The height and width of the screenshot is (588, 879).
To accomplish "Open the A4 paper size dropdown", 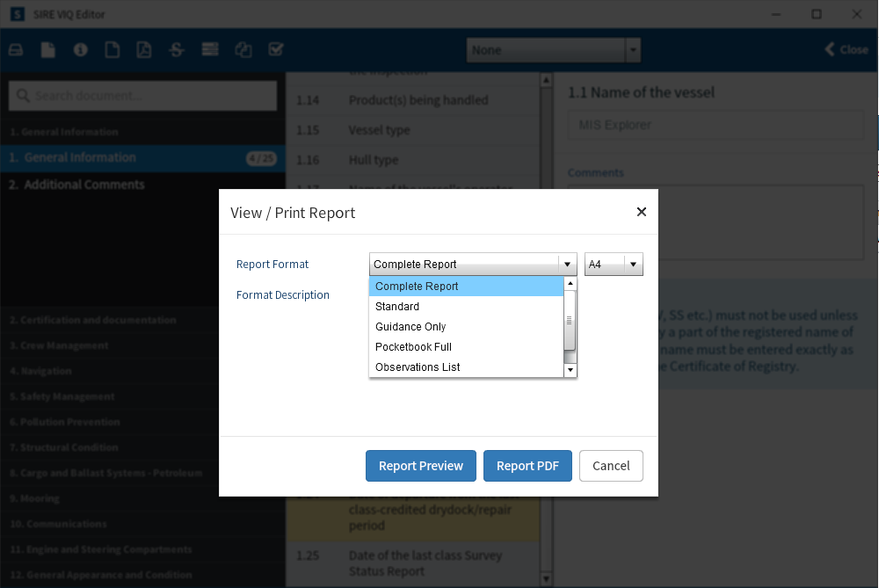I will click(x=614, y=264).
